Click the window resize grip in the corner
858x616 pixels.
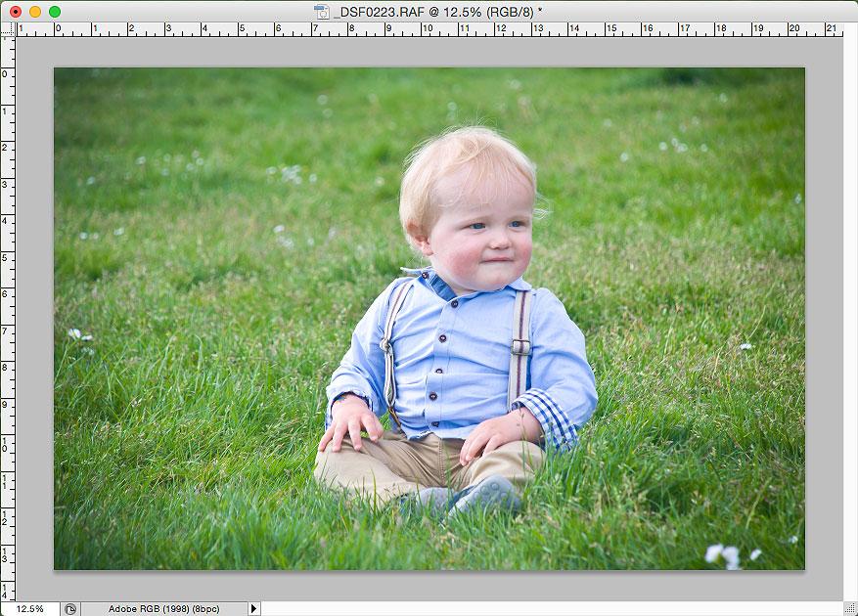(x=850, y=608)
